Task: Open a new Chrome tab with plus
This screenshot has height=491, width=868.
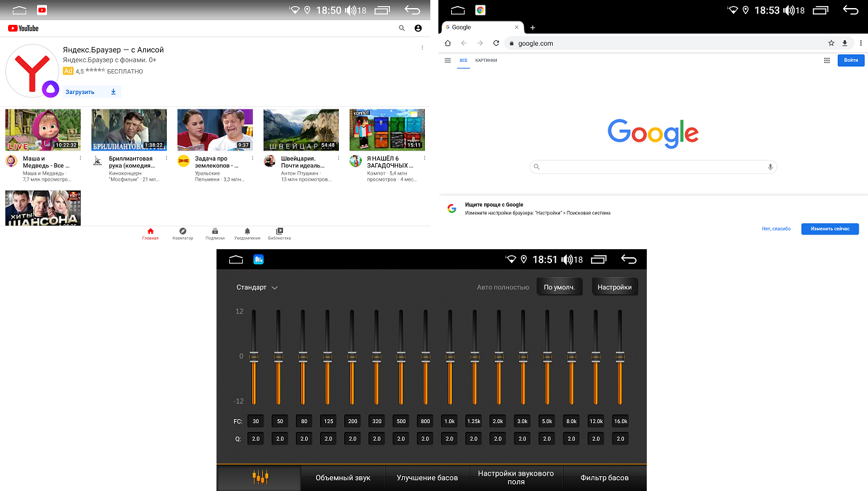Action: click(x=532, y=28)
